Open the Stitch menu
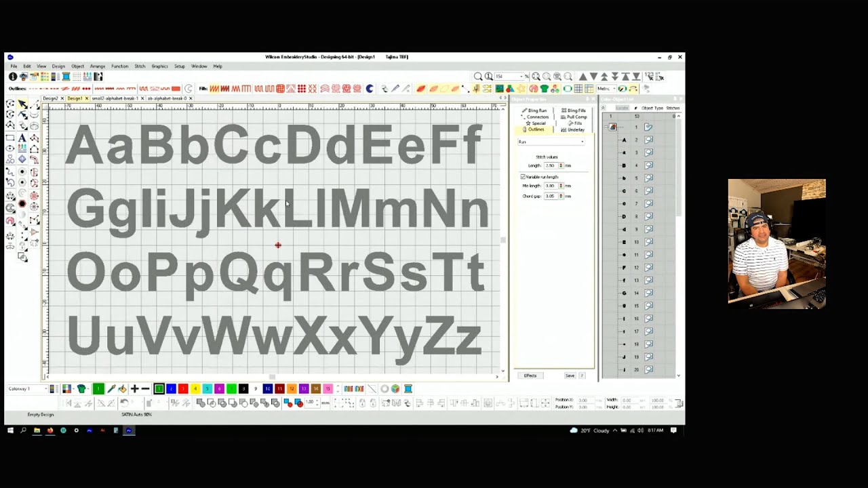 tap(140, 66)
